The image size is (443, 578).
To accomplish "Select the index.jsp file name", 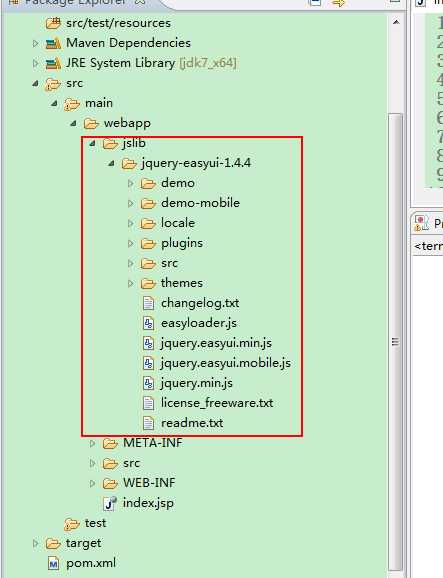I will click(x=148, y=503).
